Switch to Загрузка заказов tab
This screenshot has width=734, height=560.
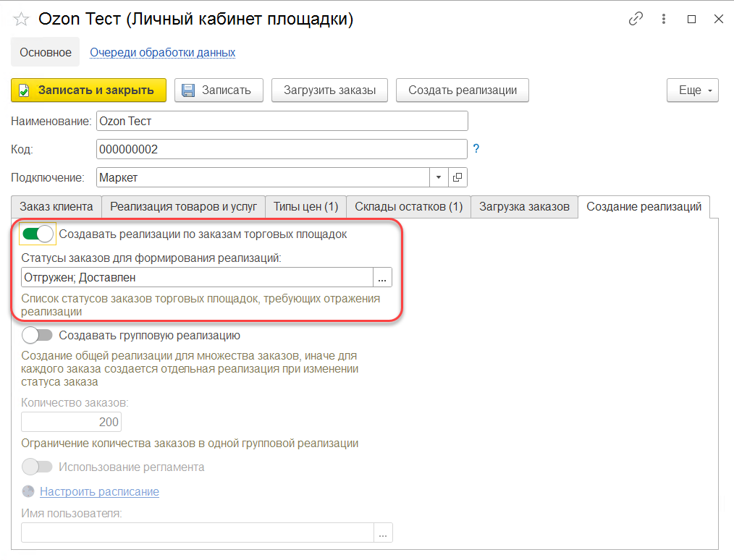click(524, 207)
